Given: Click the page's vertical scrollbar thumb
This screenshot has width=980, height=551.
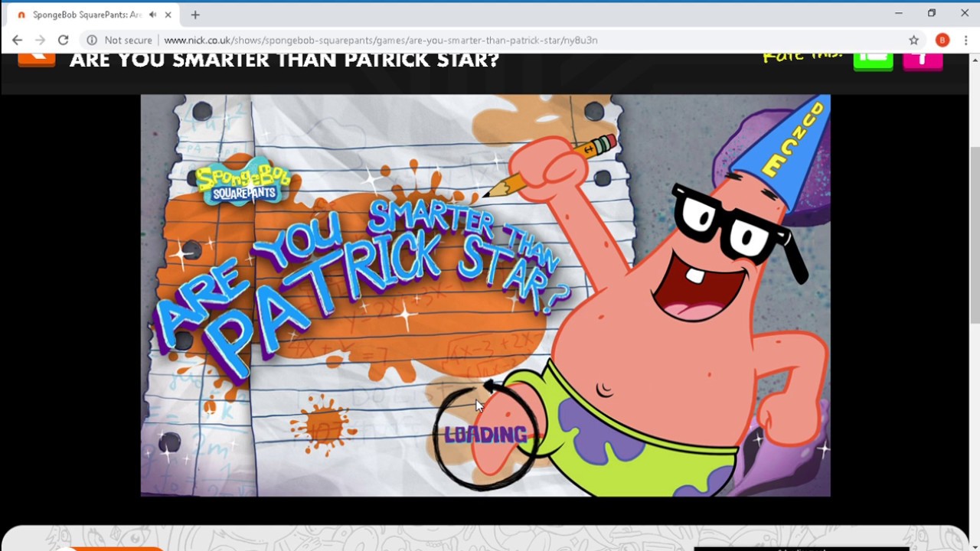Looking at the screenshot, I should point(974,236).
